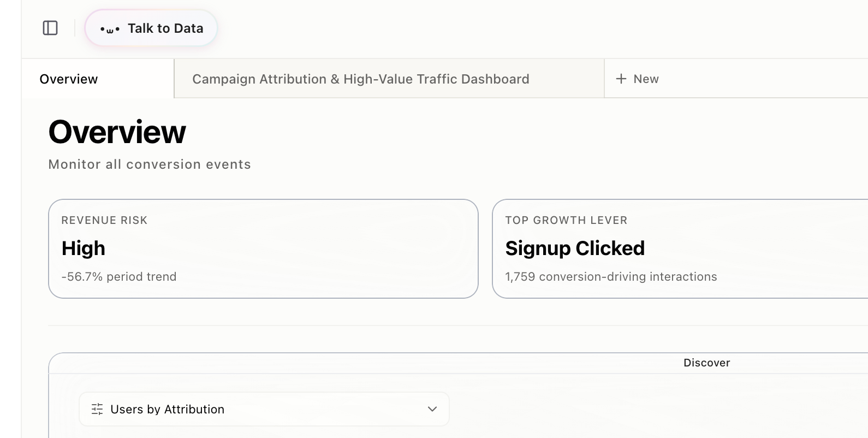Screen dimensions: 868x438
Task: Select the 1,759 conversion-driving interactions text
Action: pos(611,277)
